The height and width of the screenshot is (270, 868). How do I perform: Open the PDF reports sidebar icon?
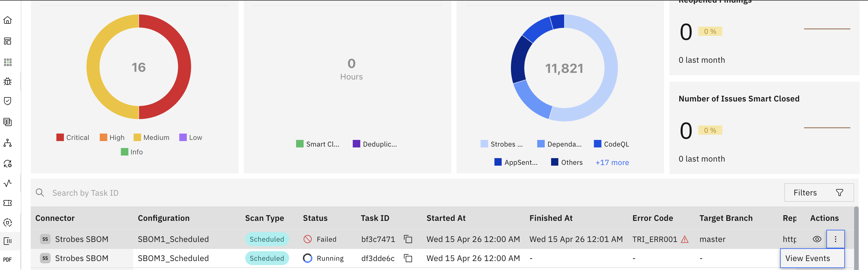8,260
